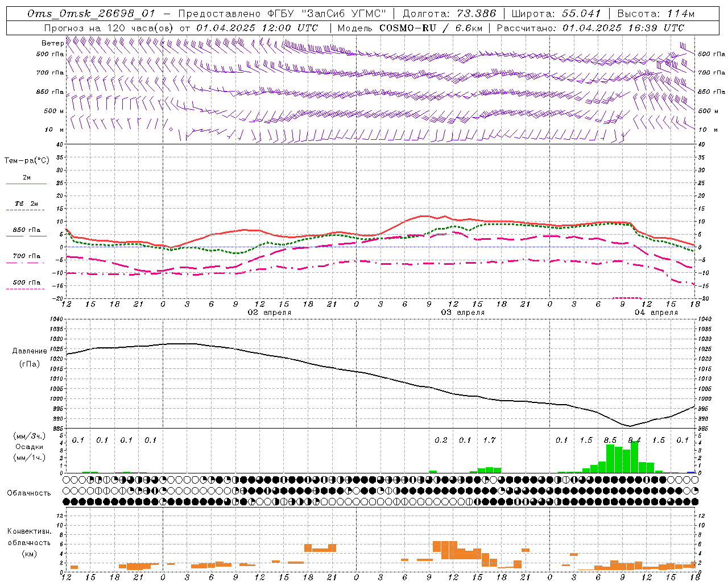Click the Прогноз на 120 часа(ов) header text
728x582 pixels.
point(109,28)
